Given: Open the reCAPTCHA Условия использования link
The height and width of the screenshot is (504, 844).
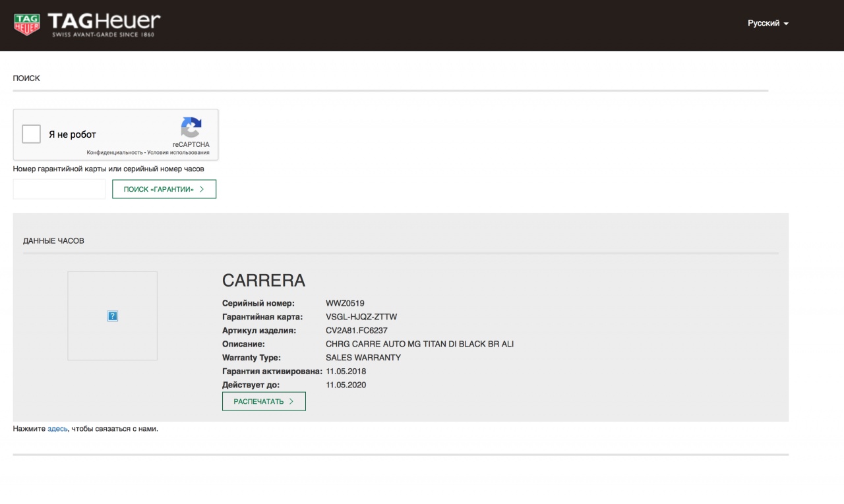Looking at the screenshot, I should coord(178,153).
